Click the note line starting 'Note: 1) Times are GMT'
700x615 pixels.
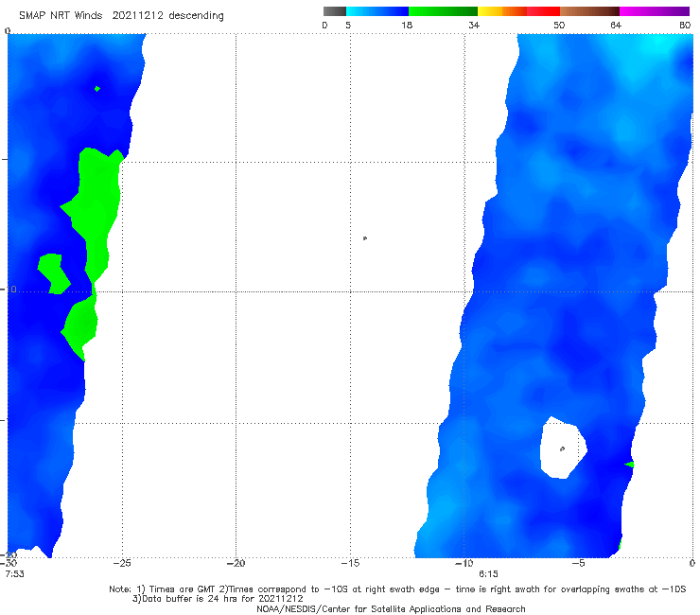pos(397,589)
